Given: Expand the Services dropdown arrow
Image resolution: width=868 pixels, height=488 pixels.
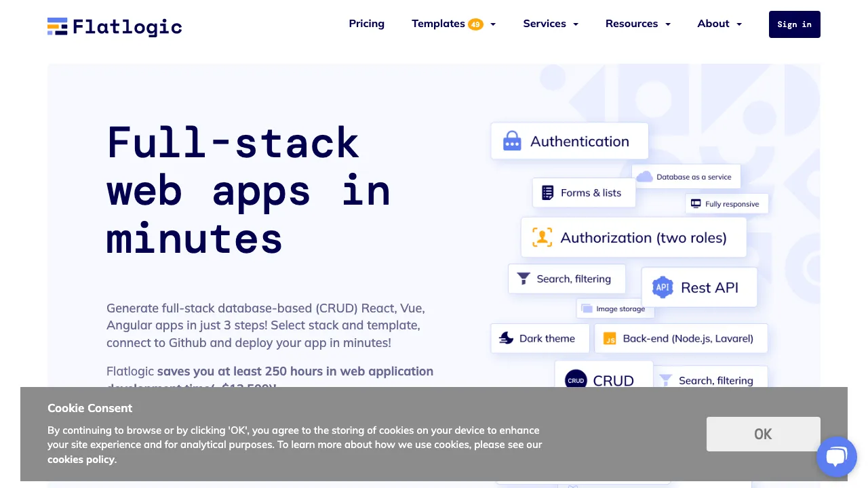Looking at the screenshot, I should (576, 24).
